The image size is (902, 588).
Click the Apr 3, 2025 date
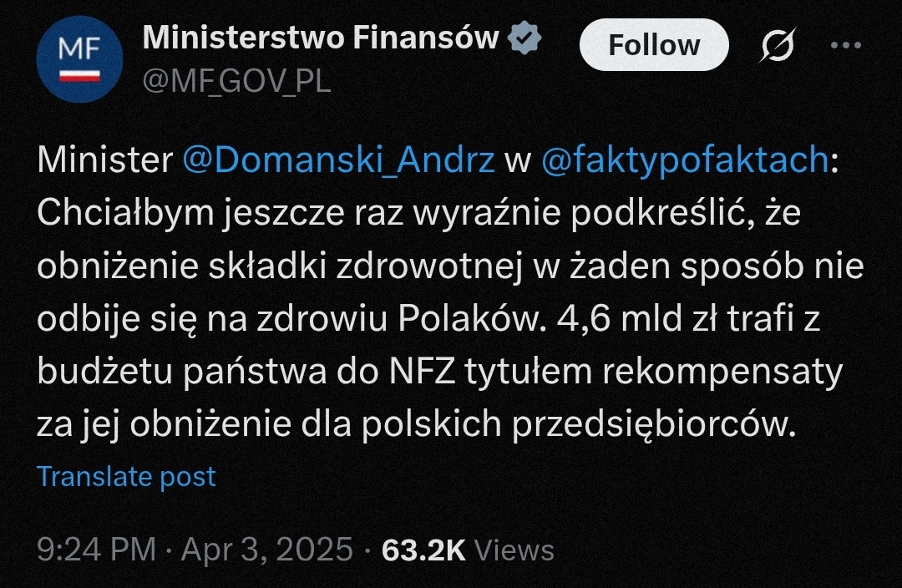[267, 549]
